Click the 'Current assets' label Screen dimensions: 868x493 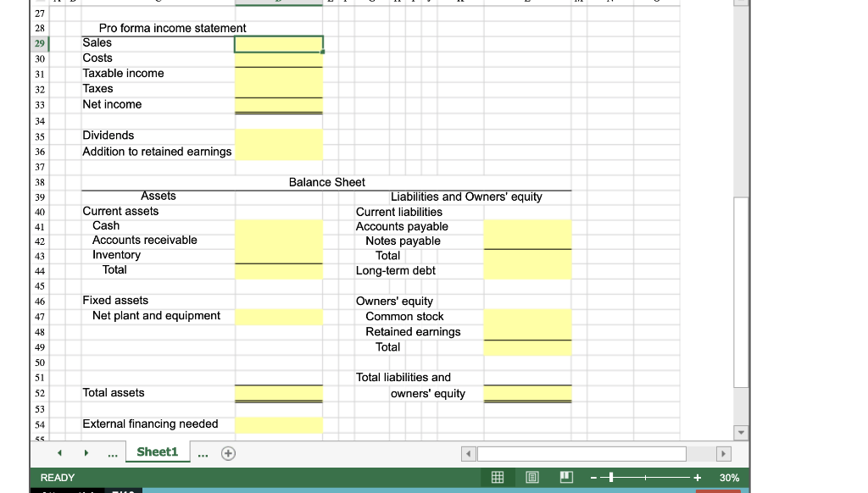point(120,212)
